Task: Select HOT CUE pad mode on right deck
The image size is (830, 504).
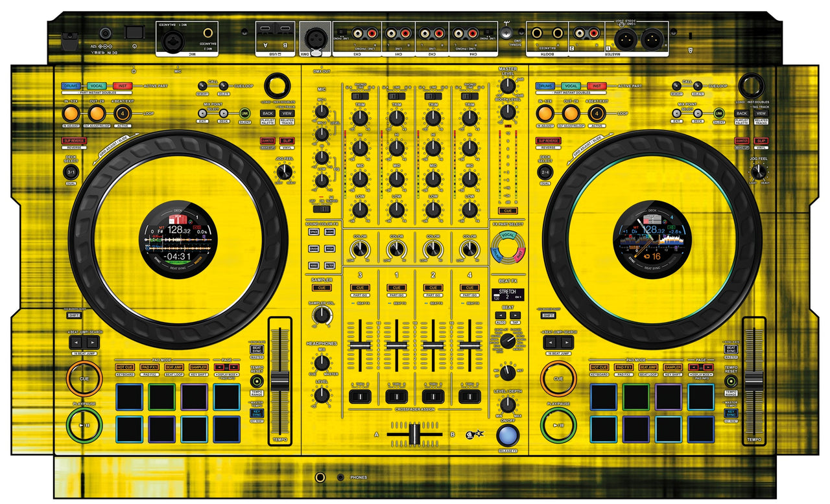Action: [x=600, y=367]
